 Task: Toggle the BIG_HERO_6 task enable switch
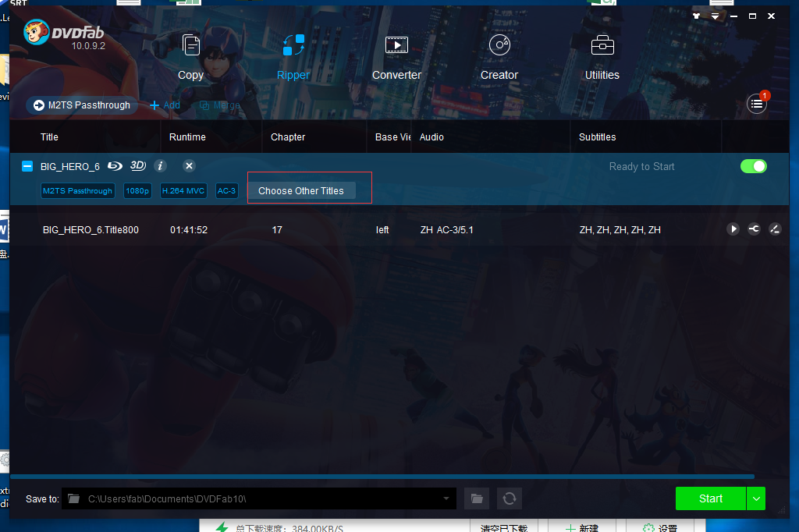point(754,166)
